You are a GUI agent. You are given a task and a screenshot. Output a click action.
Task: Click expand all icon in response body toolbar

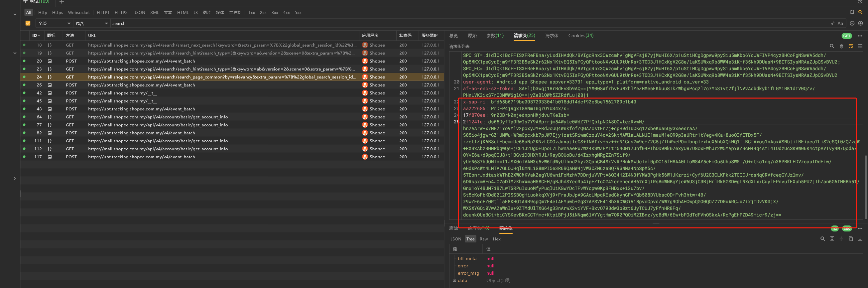[x=832, y=239]
